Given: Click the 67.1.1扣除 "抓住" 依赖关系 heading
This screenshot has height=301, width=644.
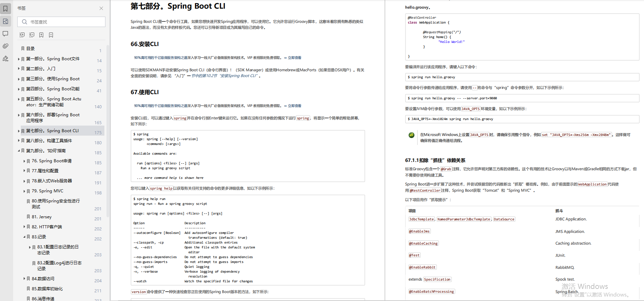Looking at the screenshot, I should (x=435, y=161).
